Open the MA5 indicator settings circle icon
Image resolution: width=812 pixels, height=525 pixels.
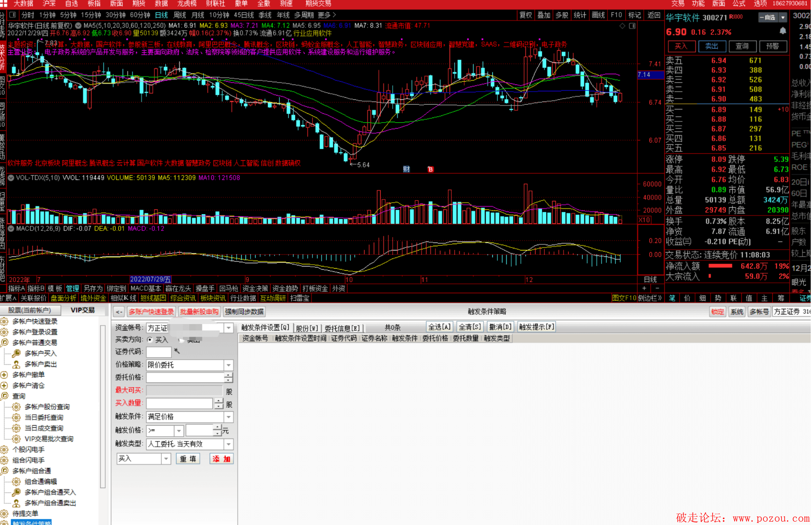[x=78, y=26]
